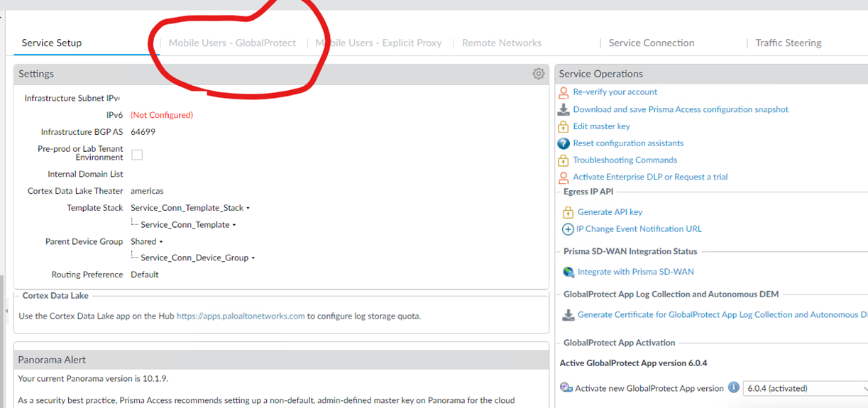
Task: Click the plus icon beside IP Change Event Notification
Action: (x=568, y=229)
